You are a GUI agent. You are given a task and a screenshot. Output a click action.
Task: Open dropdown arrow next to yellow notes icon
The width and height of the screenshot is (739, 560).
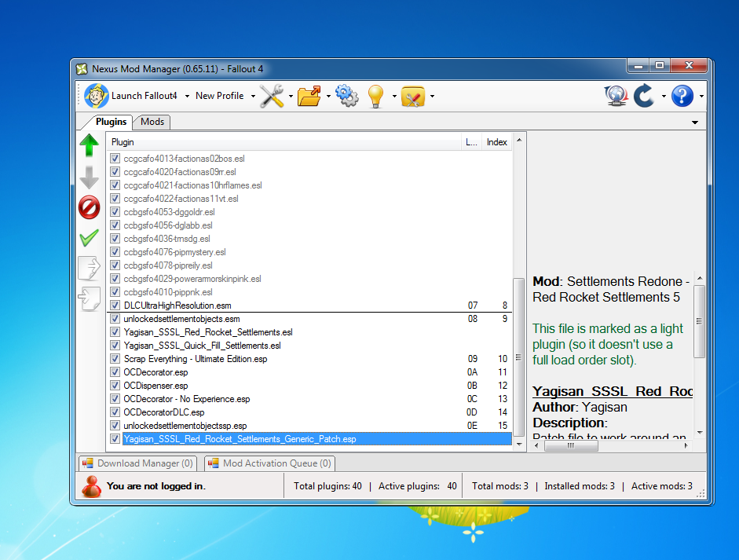(x=432, y=96)
